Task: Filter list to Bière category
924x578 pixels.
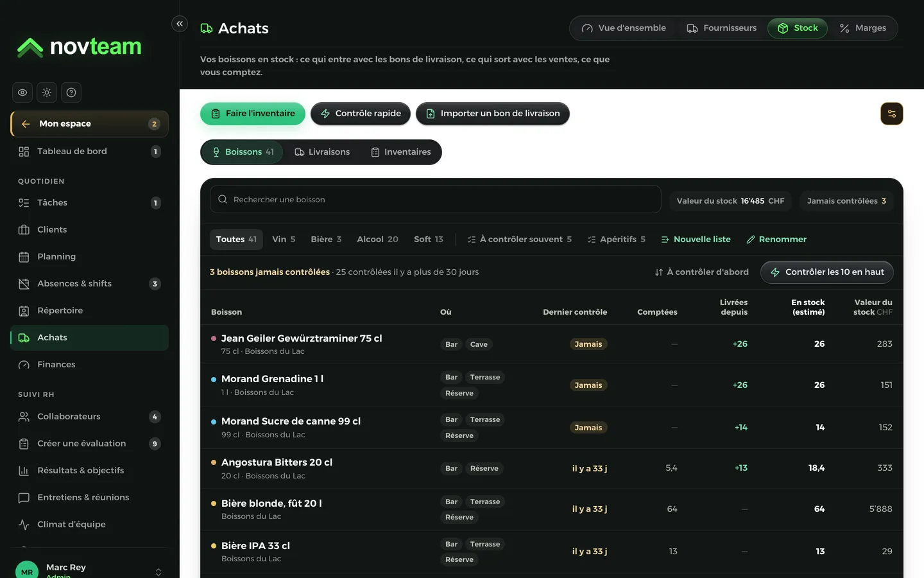Action: pyautogui.click(x=326, y=240)
